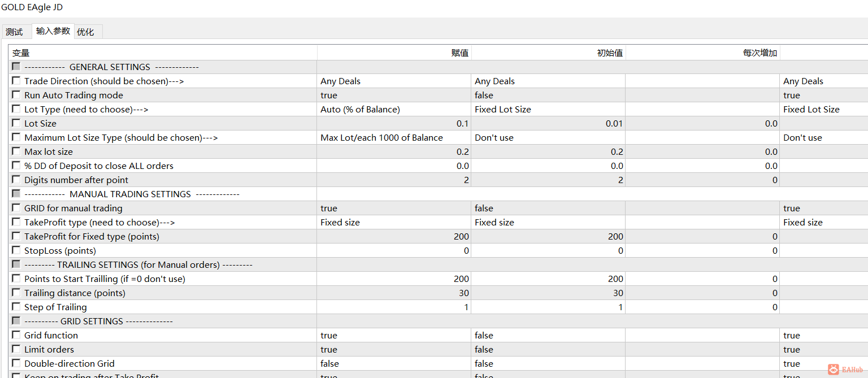Image resolution: width=868 pixels, height=378 pixels.
Task: Tick the StopLoss (points) checkbox
Action: point(16,250)
